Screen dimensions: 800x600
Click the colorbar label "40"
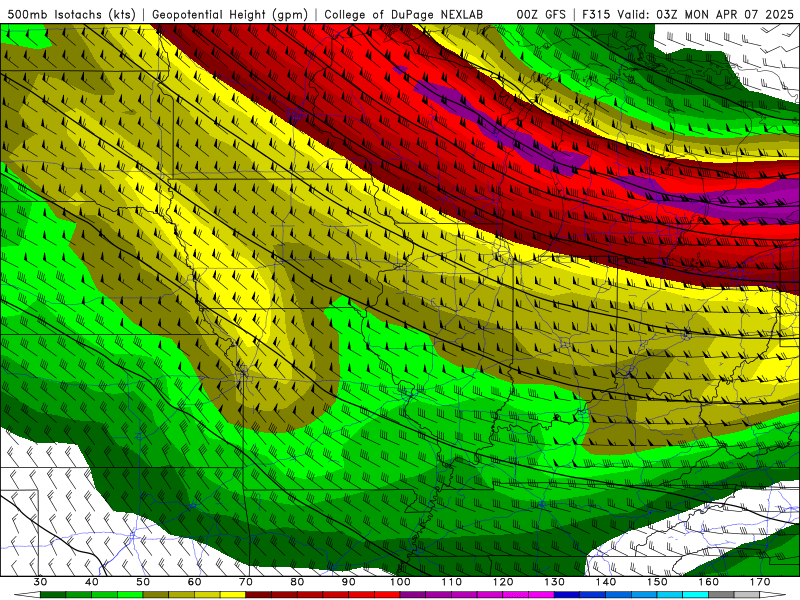coord(92,582)
